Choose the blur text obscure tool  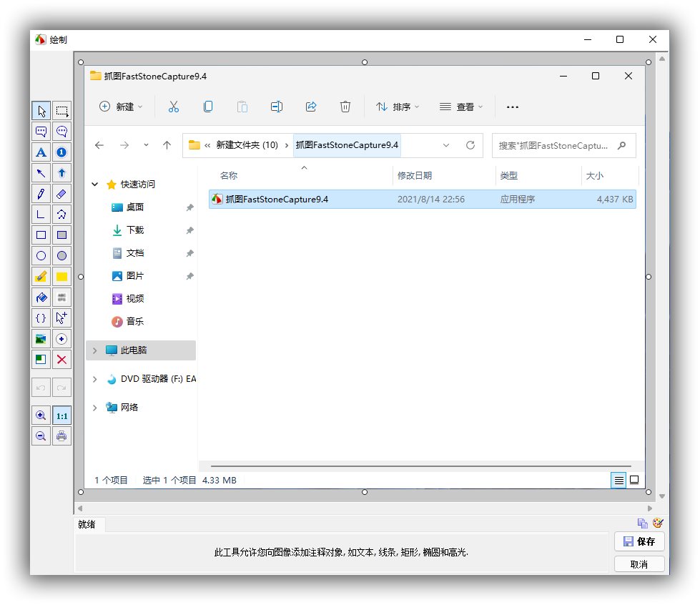click(61, 297)
